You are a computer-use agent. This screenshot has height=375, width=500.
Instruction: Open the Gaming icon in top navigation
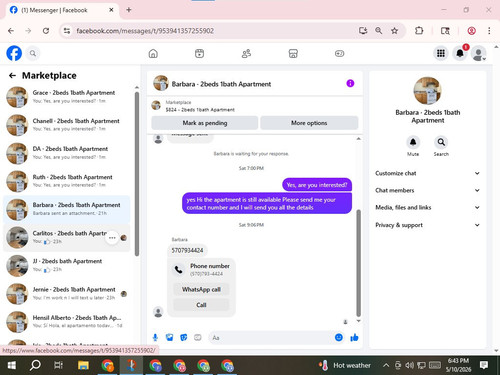pos(339,53)
